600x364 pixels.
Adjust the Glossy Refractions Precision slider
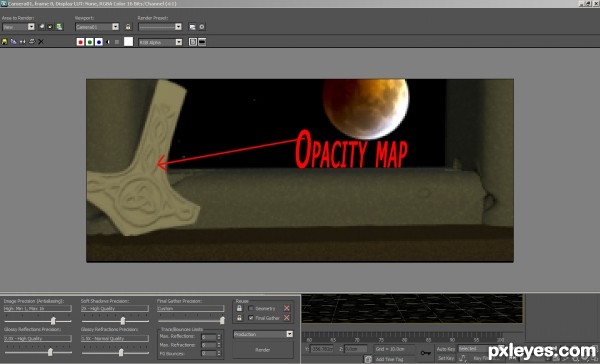[121, 352]
